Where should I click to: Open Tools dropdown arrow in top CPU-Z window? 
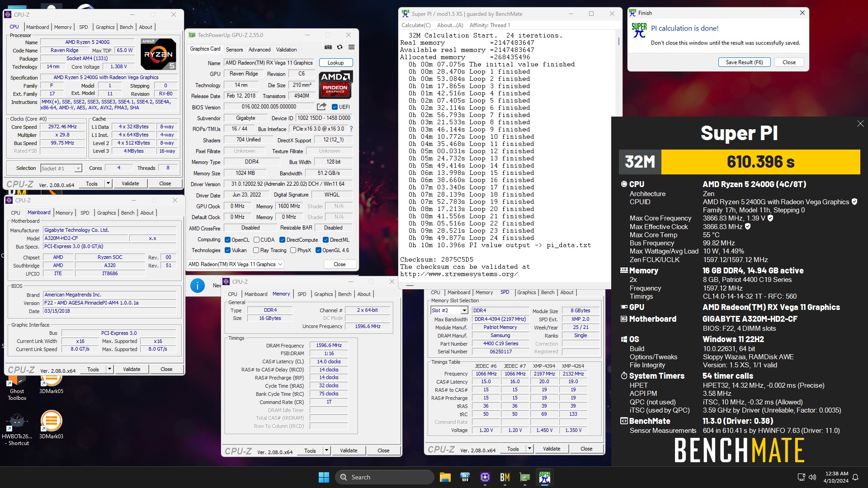coord(108,183)
